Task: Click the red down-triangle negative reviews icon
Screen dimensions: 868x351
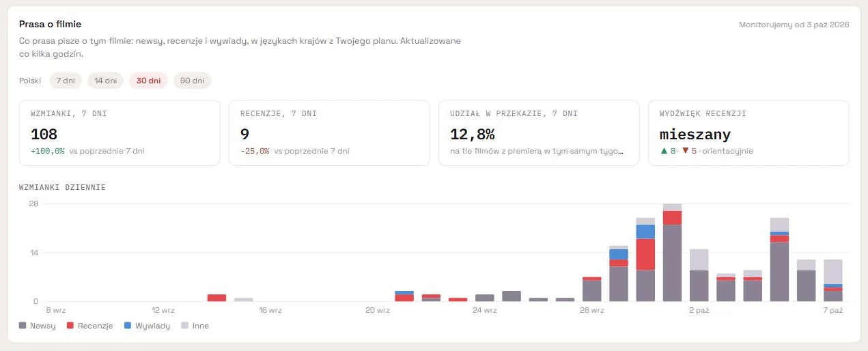Action: [x=686, y=151]
